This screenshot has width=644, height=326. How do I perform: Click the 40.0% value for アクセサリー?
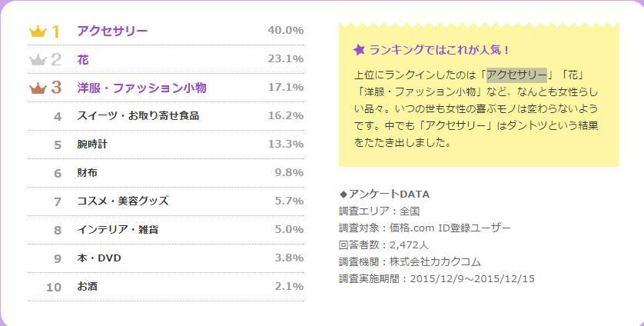coord(285,31)
